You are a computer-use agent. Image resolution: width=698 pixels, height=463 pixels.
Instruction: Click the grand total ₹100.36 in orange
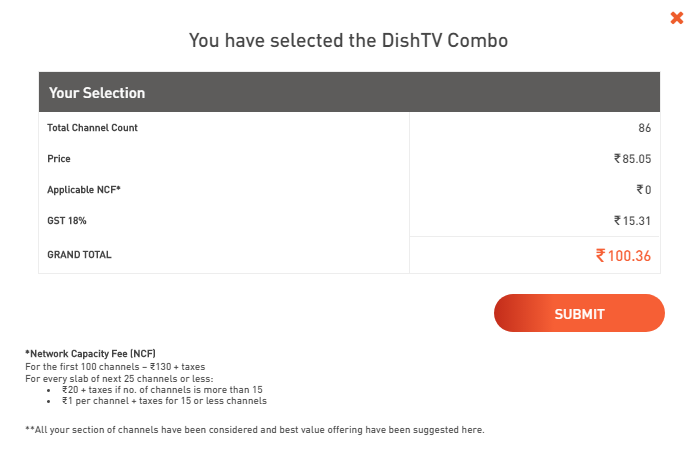coord(623,256)
